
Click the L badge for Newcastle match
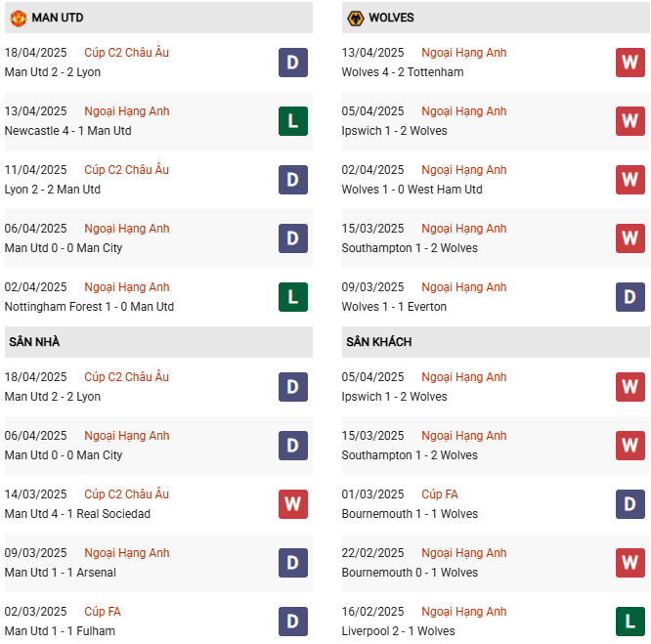tap(292, 121)
